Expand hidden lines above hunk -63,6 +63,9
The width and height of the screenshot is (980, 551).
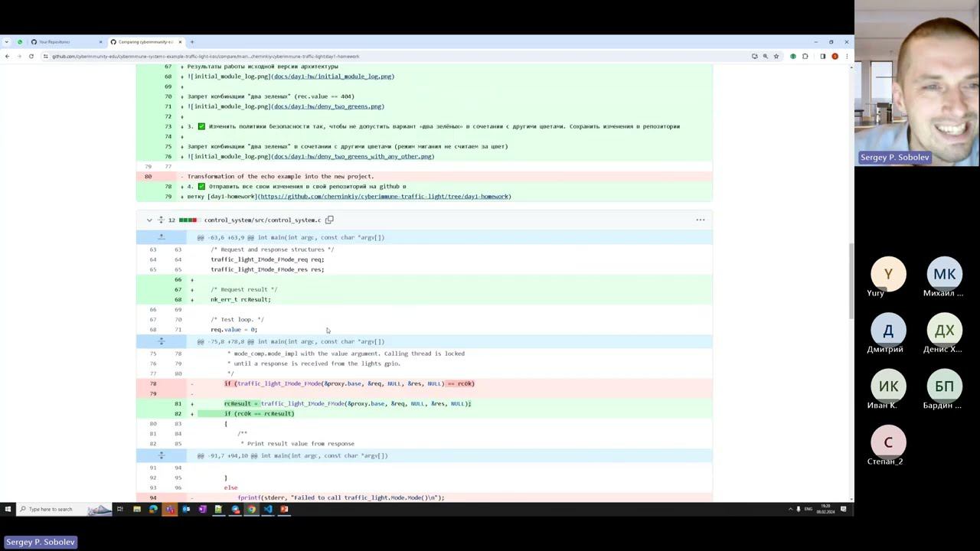(x=161, y=237)
